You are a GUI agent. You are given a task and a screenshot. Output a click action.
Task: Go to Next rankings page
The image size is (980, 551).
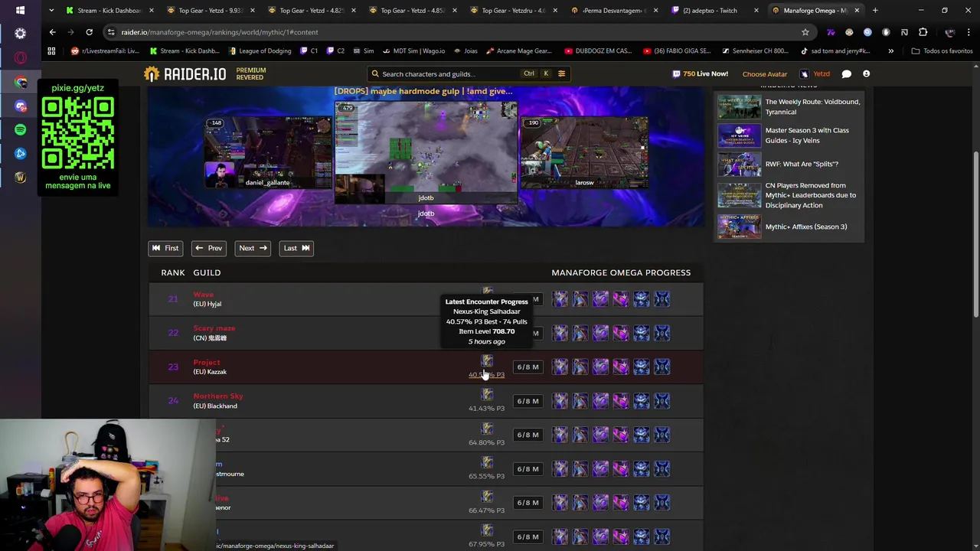point(252,248)
